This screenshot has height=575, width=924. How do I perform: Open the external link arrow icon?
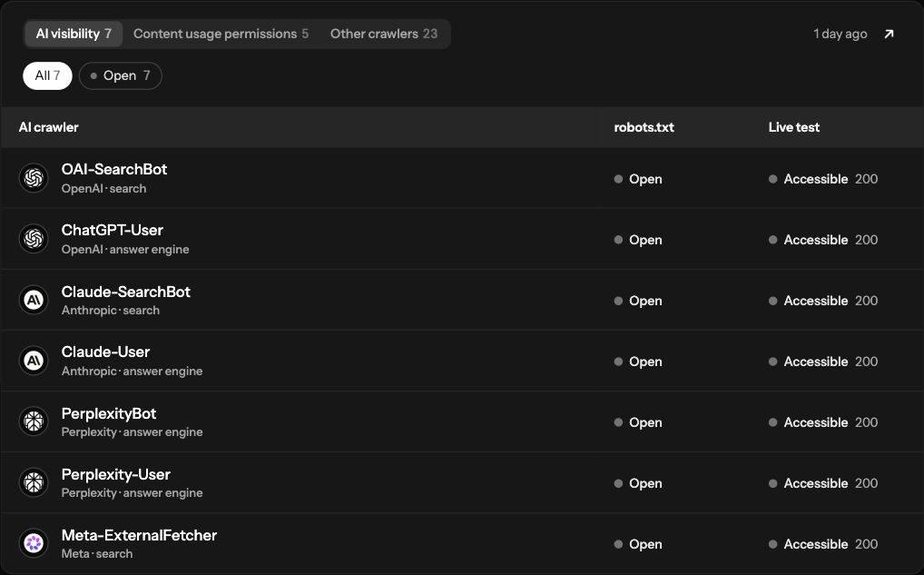(x=889, y=35)
